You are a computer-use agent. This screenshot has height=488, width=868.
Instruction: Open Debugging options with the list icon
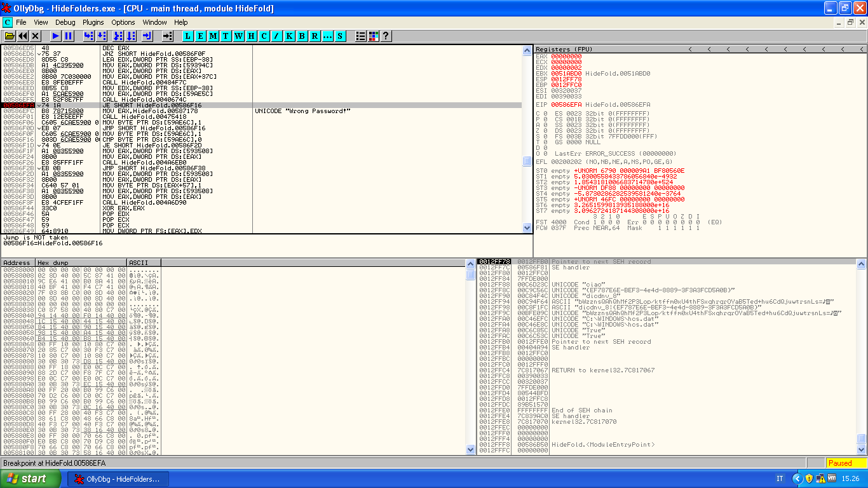(x=361, y=36)
